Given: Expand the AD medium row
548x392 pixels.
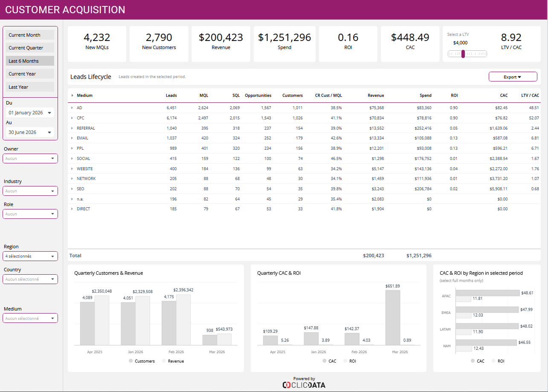Looking at the screenshot, I should pyautogui.click(x=72, y=108).
